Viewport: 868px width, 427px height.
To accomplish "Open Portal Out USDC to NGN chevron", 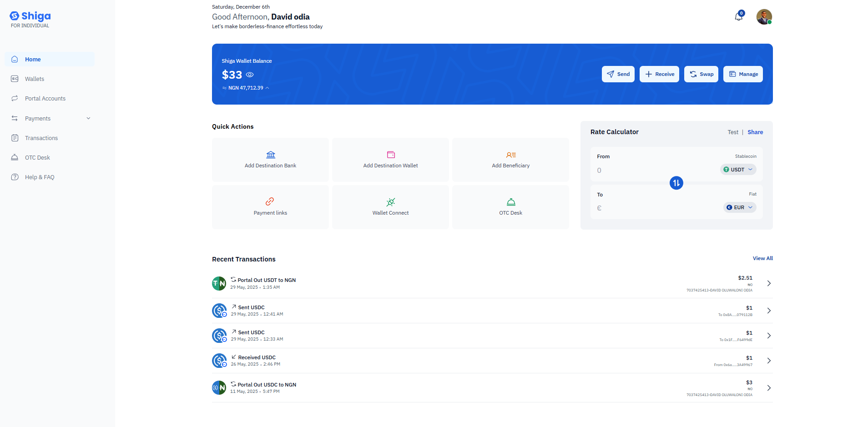I will point(769,388).
